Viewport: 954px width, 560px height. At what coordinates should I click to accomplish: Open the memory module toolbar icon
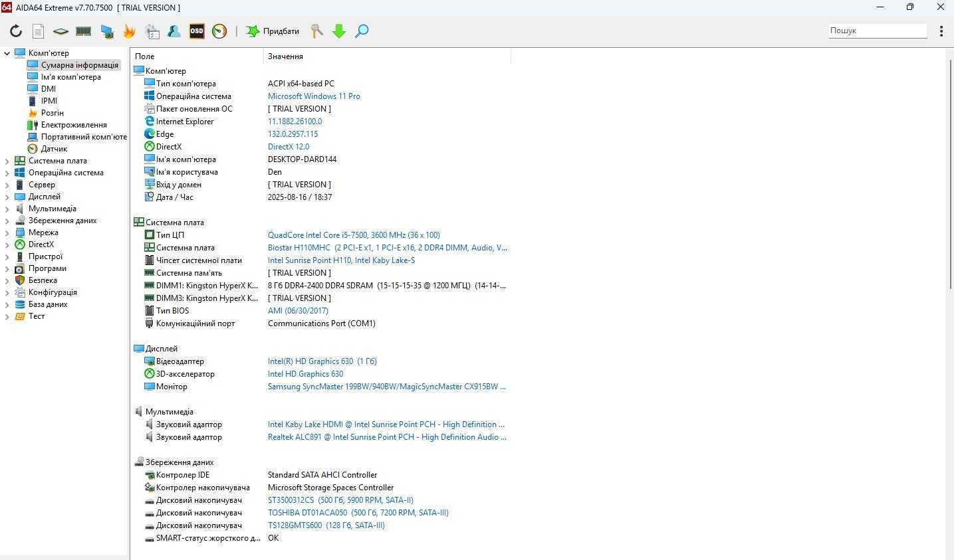[x=83, y=31]
